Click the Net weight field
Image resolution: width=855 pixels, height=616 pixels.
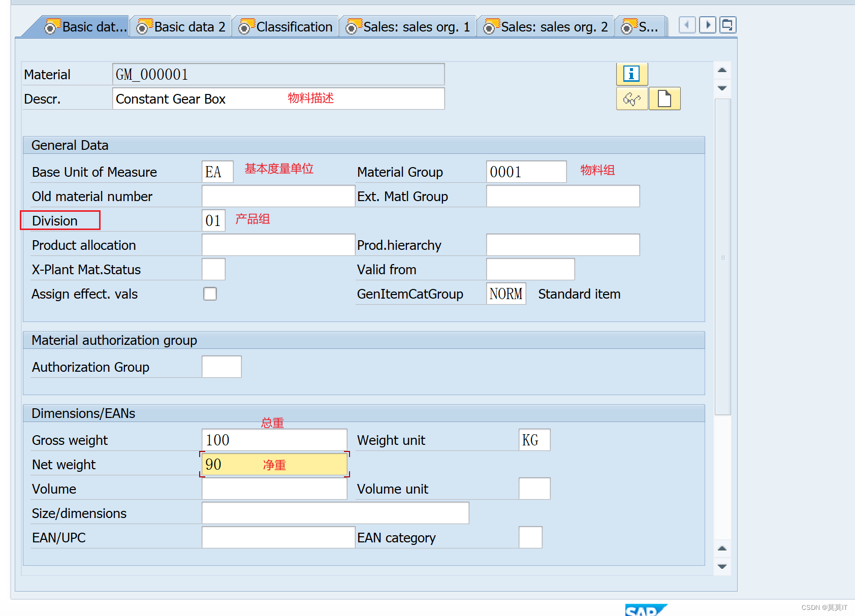pyautogui.click(x=274, y=464)
